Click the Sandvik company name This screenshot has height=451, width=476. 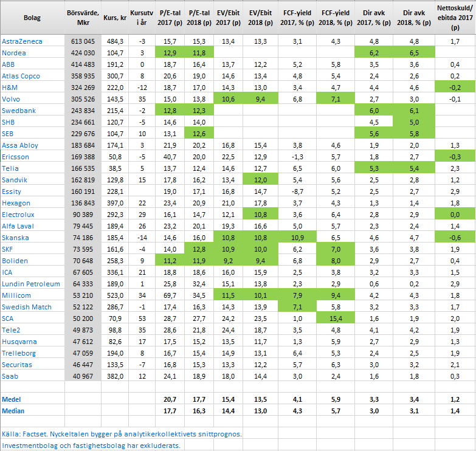15,180
